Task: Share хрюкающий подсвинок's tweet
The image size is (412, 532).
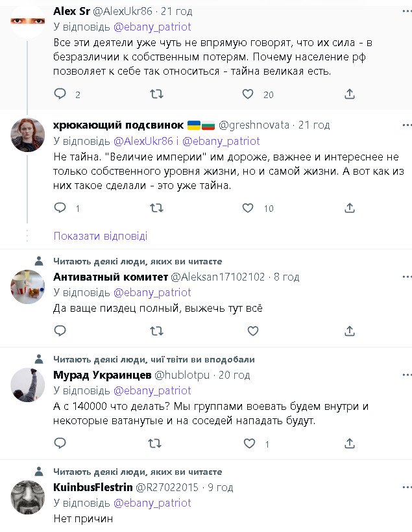Action: 350,208
